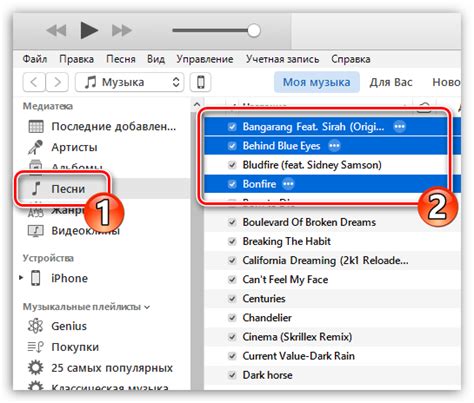
Task: Click the phone icon beside iPhone in sidebar
Action: point(36,278)
